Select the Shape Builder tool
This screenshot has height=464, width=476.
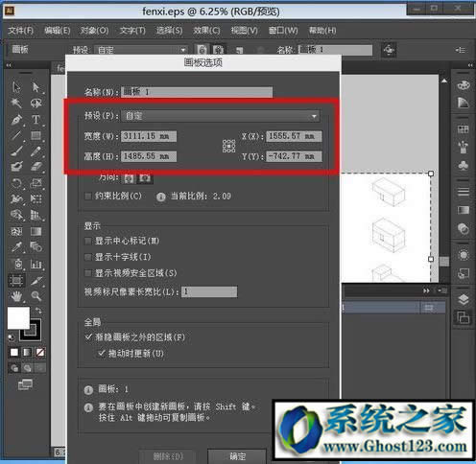(x=16, y=215)
